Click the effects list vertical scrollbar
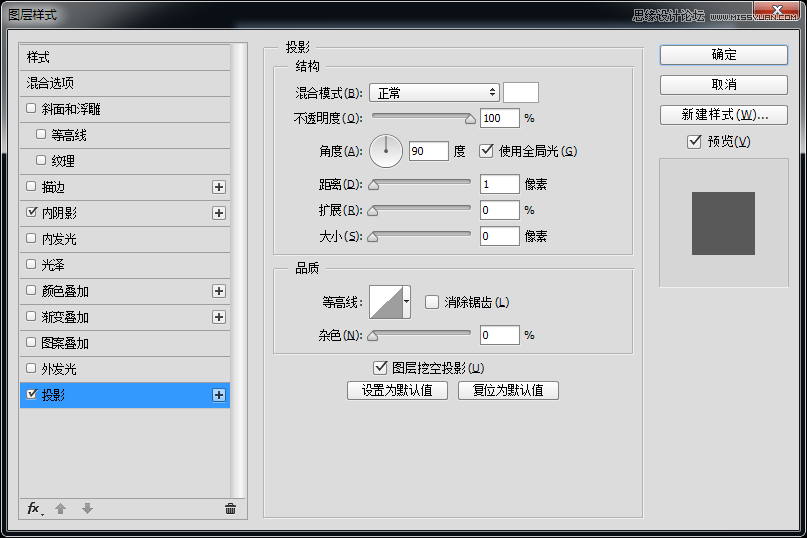 click(x=238, y=271)
